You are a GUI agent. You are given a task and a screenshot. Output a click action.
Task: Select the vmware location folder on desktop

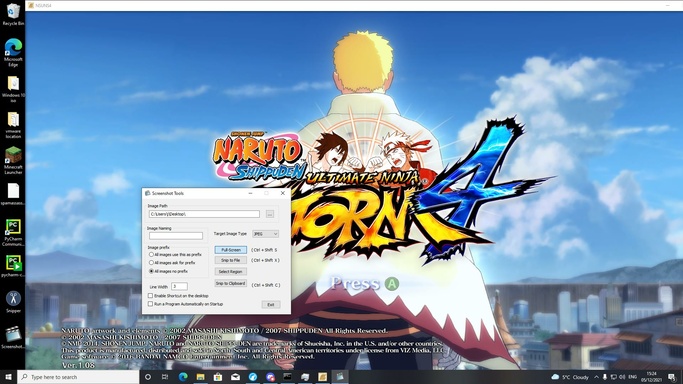(13, 125)
